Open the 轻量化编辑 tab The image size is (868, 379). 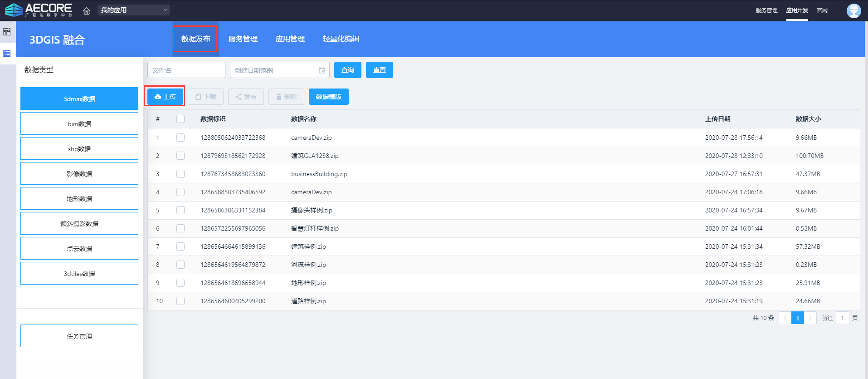tap(341, 39)
